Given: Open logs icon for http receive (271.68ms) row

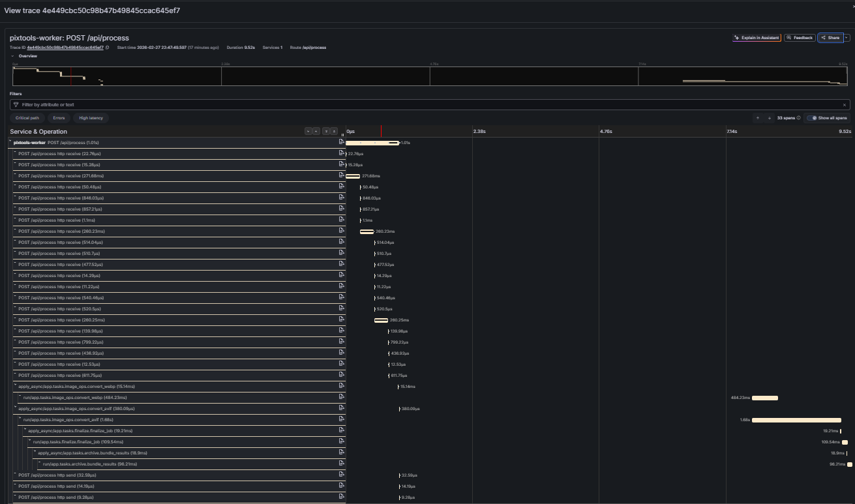Looking at the screenshot, I should [x=341, y=175].
